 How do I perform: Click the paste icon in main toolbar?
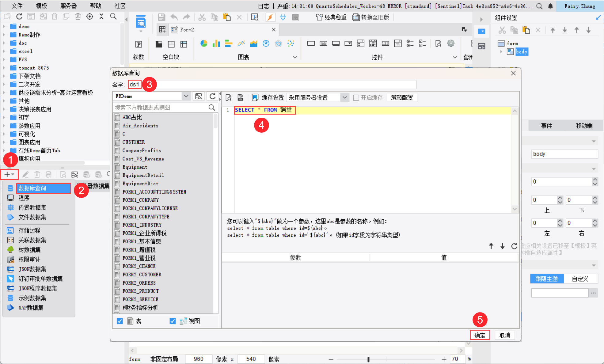point(227,17)
